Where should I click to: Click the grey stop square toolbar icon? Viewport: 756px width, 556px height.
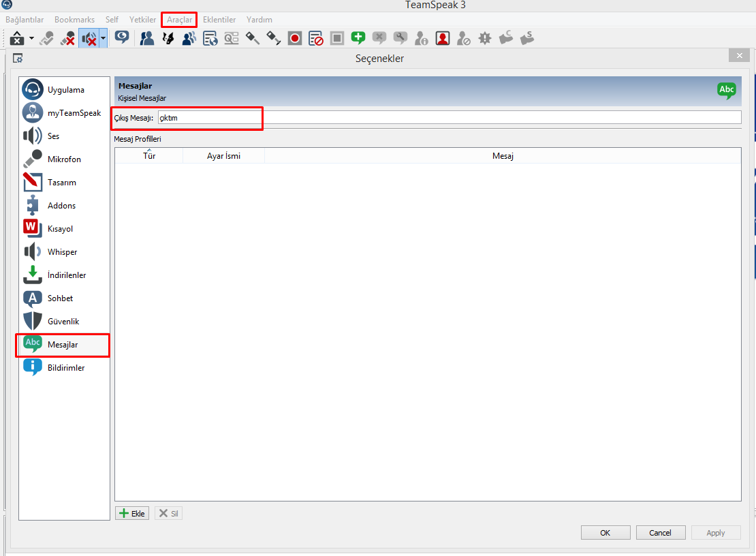click(337, 38)
